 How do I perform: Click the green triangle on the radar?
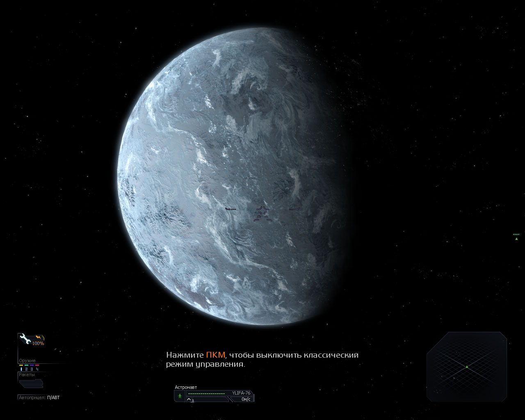pyautogui.click(x=467, y=367)
